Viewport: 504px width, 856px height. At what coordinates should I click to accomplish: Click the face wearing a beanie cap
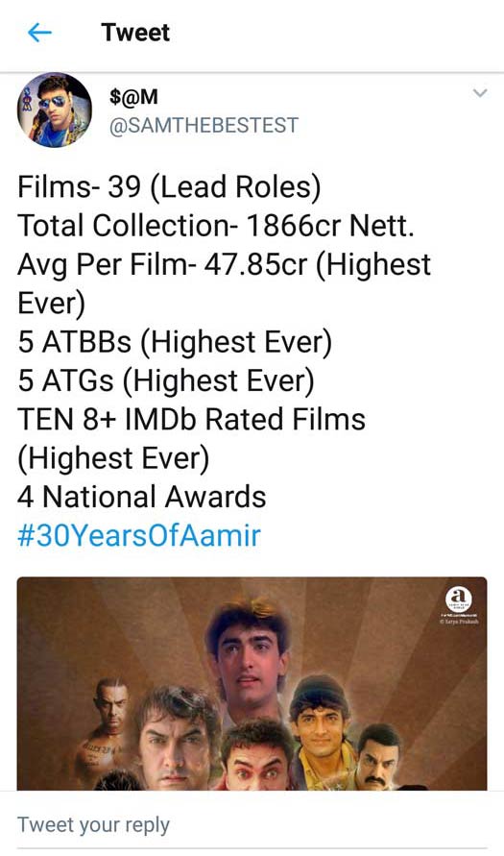321,715
